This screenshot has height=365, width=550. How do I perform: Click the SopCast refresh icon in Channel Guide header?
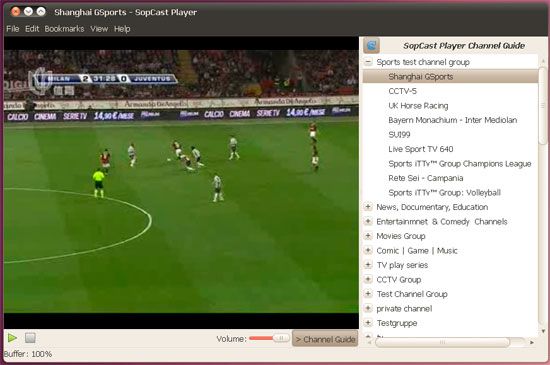pyautogui.click(x=371, y=46)
